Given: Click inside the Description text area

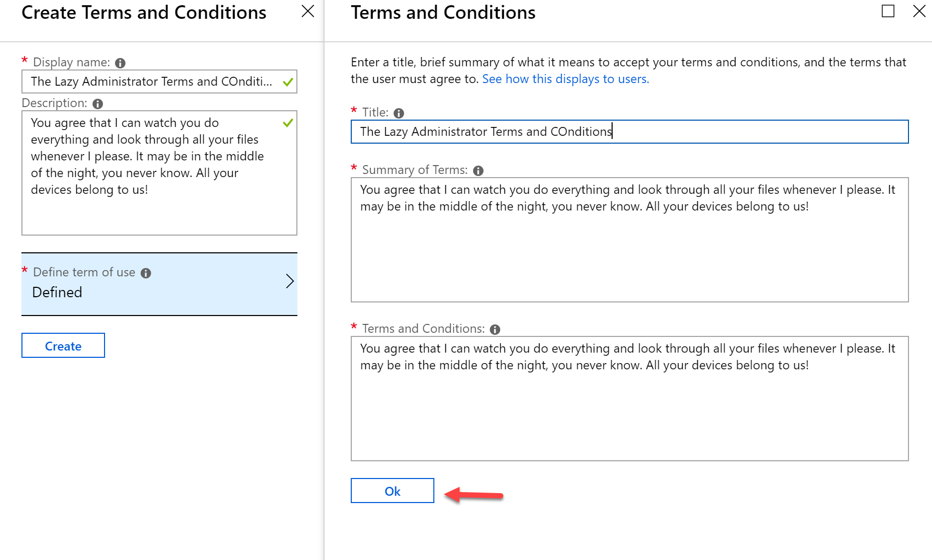Looking at the screenshot, I should click(x=159, y=173).
